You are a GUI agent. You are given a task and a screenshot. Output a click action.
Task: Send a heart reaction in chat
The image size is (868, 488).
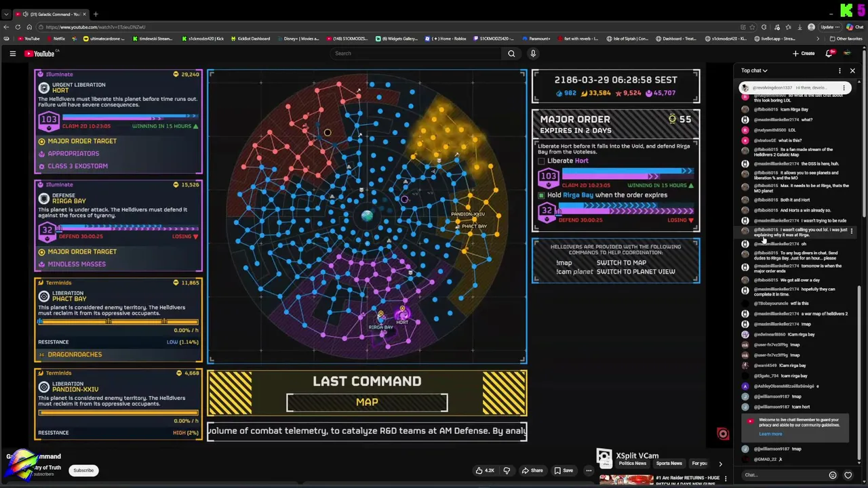click(x=848, y=475)
